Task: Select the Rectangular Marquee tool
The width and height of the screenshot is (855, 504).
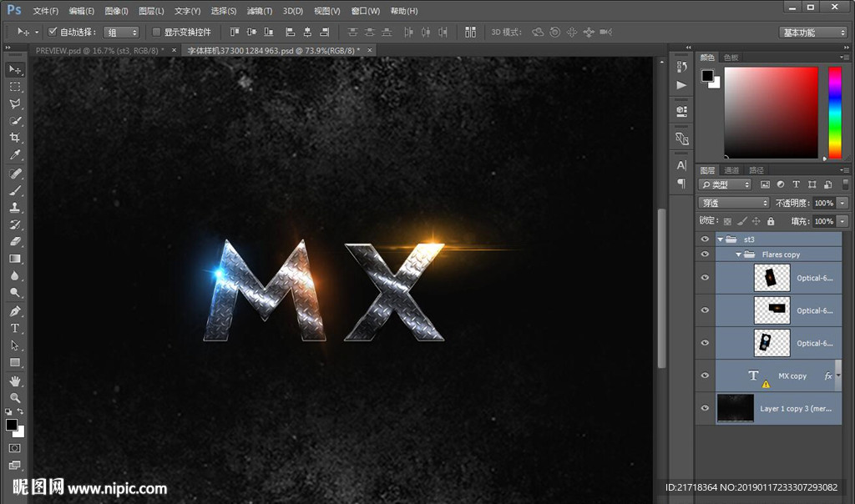Action: [15, 87]
